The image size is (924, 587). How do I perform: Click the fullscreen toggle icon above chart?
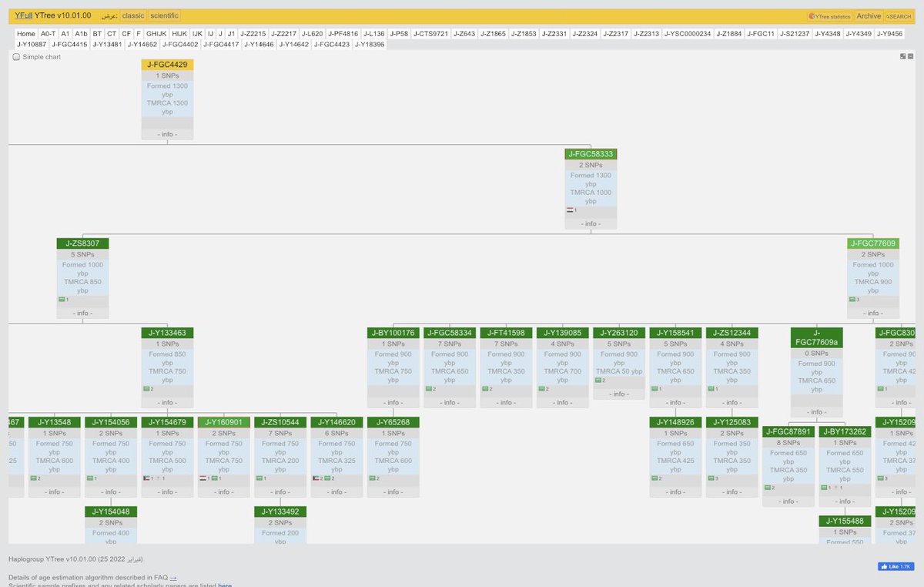903,56
